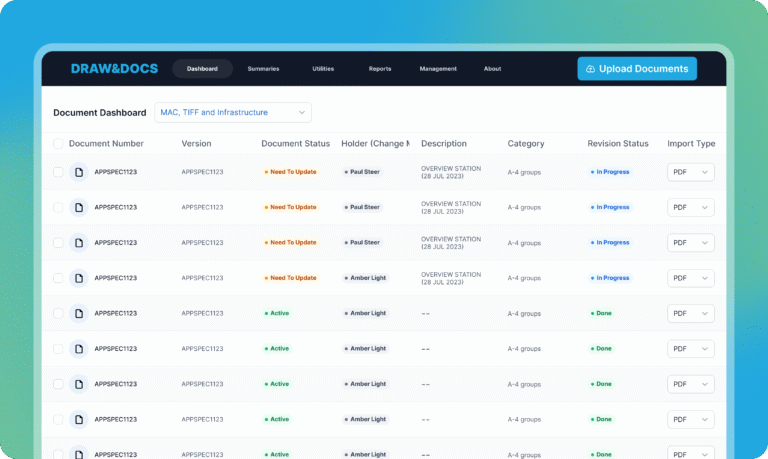This screenshot has width=768, height=459.
Task: Click the document icon in the first table row
Action: click(x=78, y=172)
